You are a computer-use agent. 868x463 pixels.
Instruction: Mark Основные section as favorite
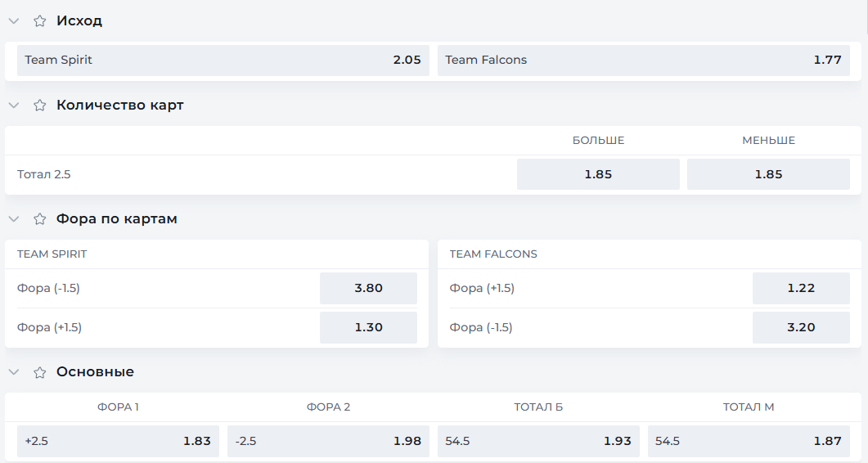click(39, 372)
